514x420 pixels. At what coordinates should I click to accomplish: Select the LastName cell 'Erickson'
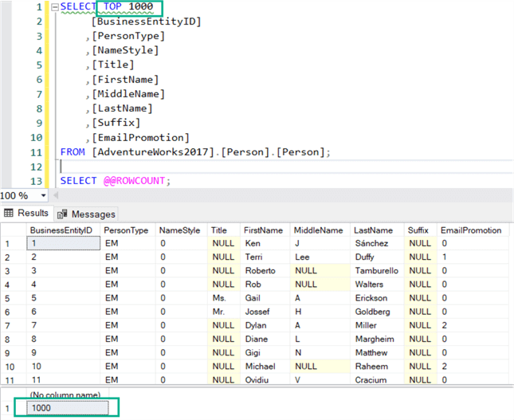(377, 298)
